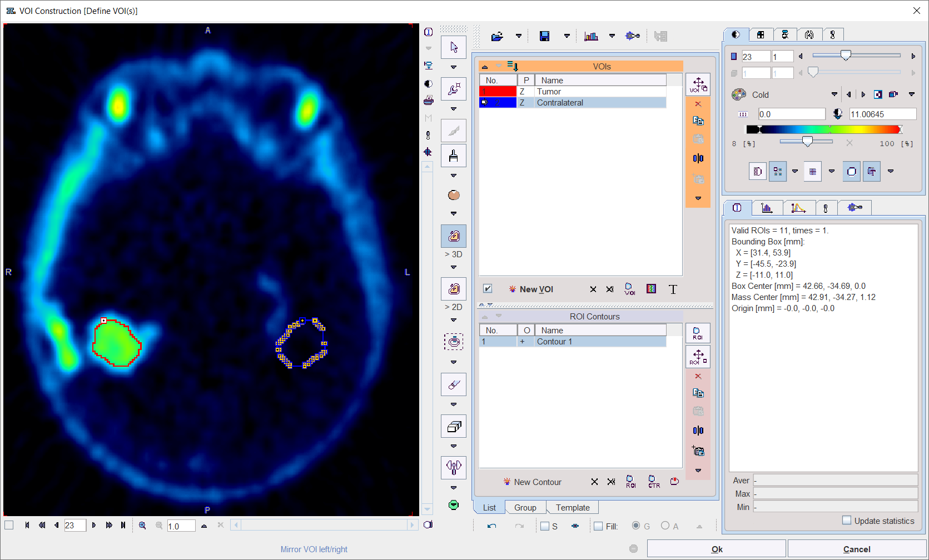Expand the more options arrow in the pink ROI toolbar
Viewport: 929px width, 560px height.
(698, 471)
